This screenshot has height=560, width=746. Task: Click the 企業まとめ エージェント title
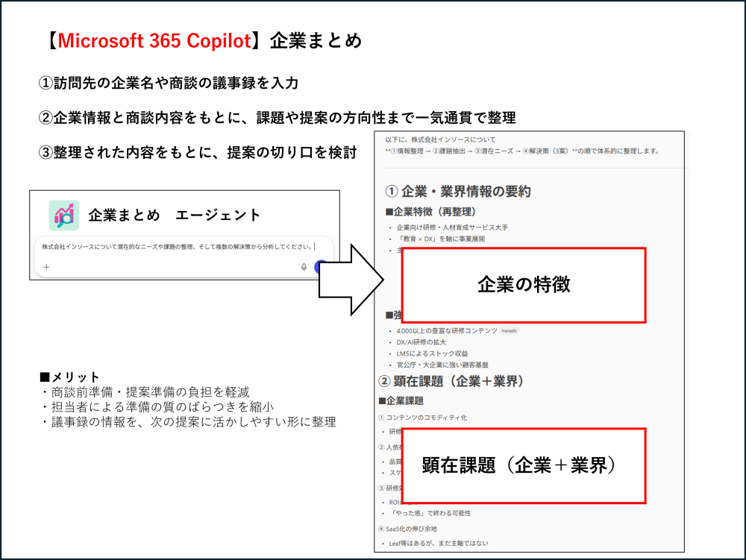[174, 215]
